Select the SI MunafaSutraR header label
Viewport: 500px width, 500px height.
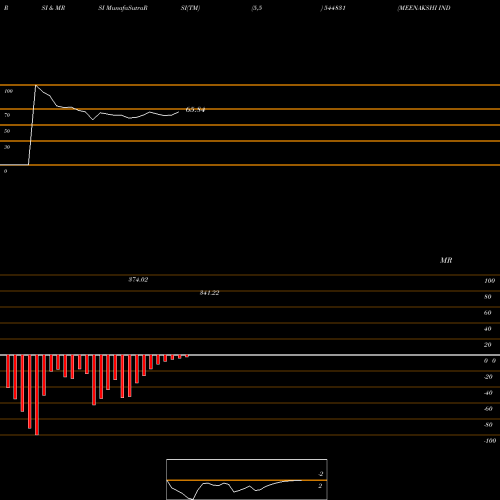[123, 8]
